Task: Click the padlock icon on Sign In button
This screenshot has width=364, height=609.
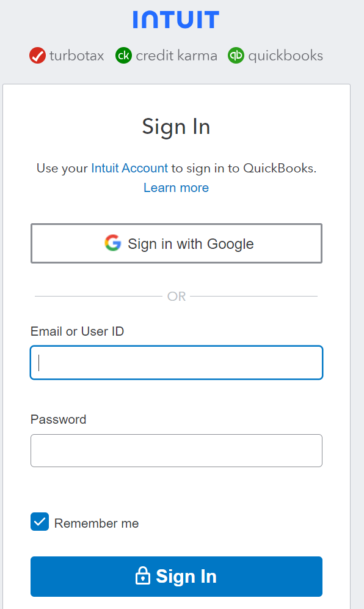Action: pos(143,576)
